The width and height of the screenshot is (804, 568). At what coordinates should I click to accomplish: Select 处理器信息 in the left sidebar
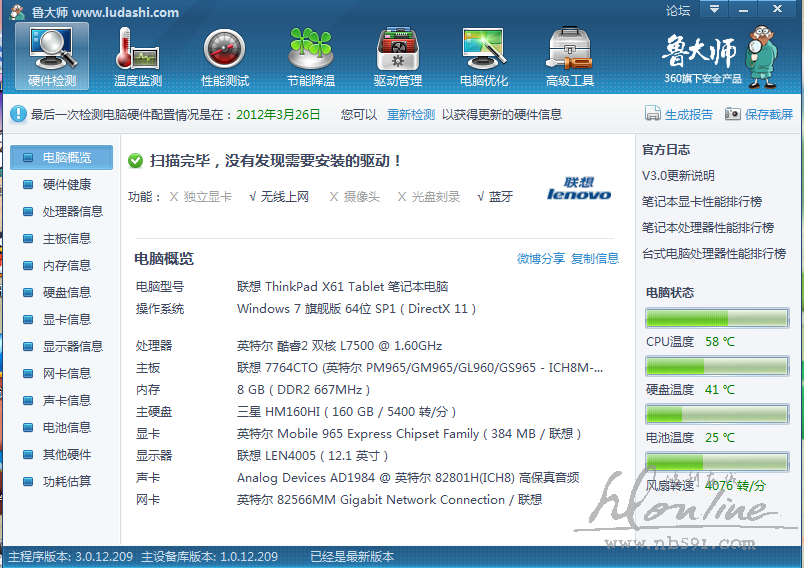tap(72, 211)
